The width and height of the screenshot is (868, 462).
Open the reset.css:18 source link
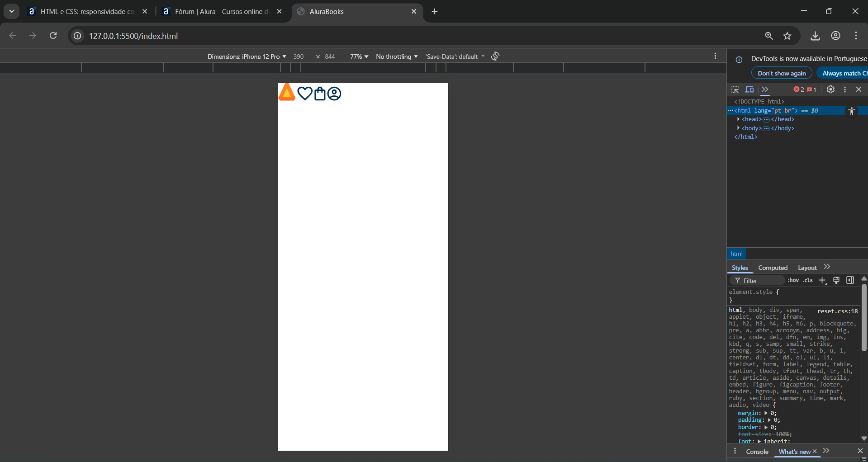tap(837, 311)
